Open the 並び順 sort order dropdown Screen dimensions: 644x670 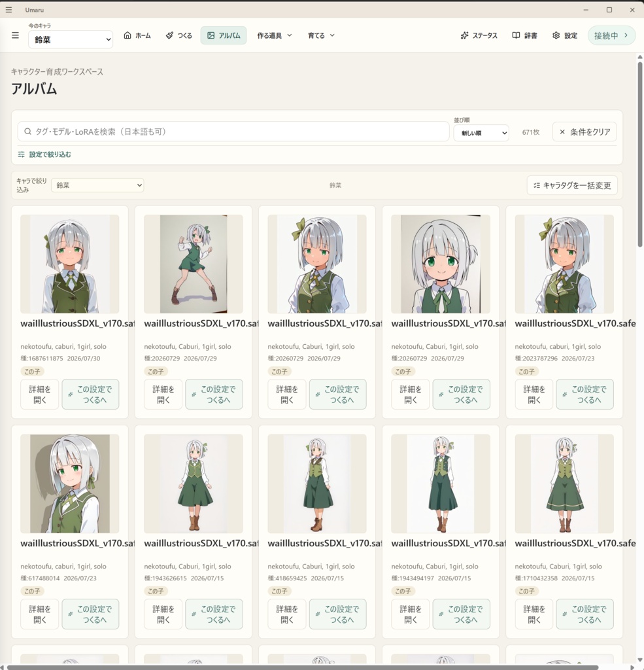coord(481,133)
